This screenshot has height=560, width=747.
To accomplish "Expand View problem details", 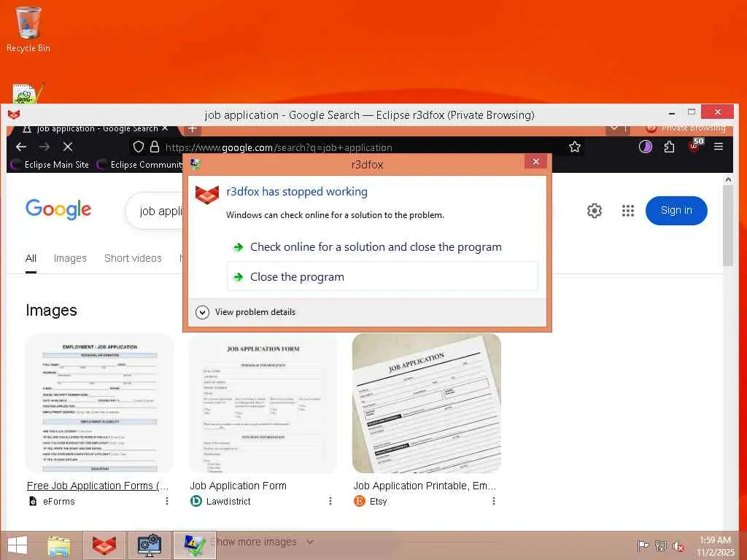I will (x=246, y=312).
